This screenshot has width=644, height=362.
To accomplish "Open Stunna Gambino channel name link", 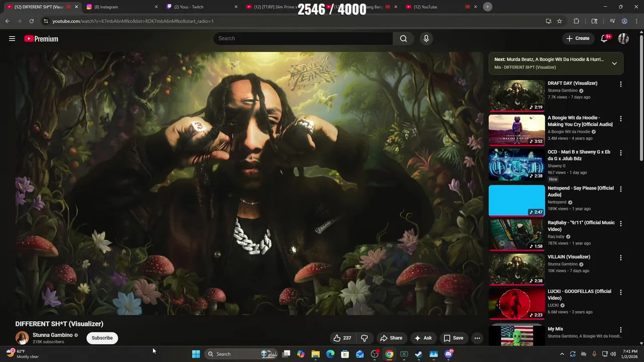I will pyautogui.click(x=52, y=335).
